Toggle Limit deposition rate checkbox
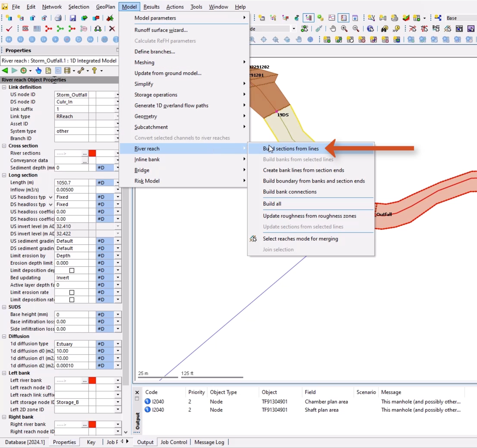This screenshot has height=448, width=477. point(72,299)
